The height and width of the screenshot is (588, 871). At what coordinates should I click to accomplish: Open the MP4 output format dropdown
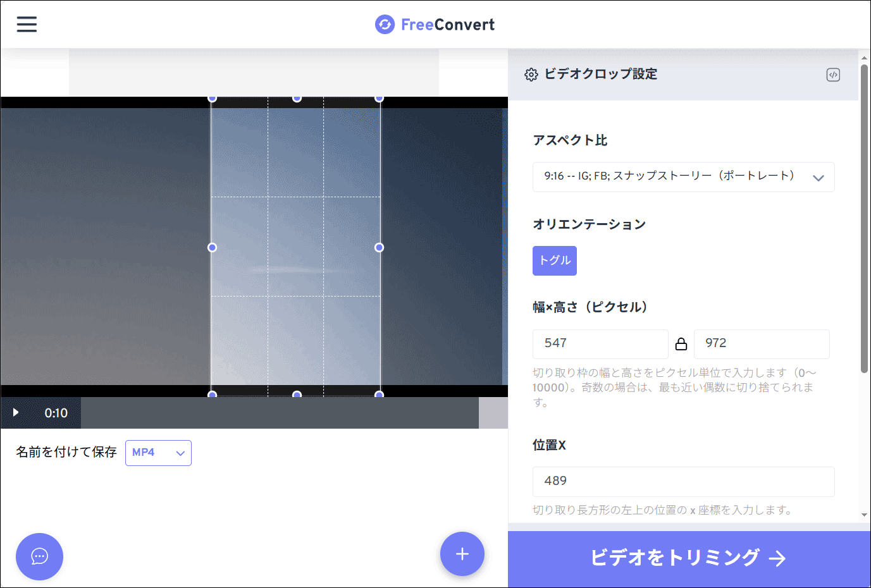158,453
